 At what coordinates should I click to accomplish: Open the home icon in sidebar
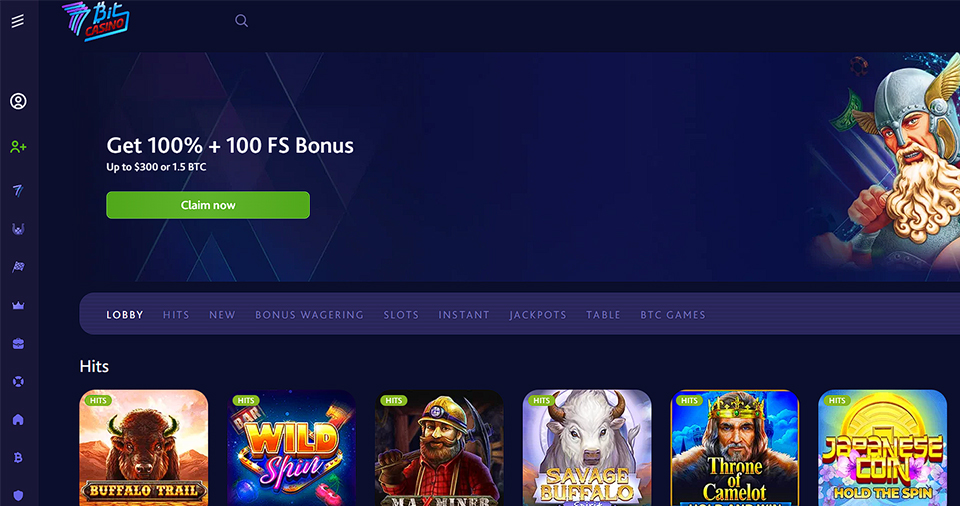18,420
